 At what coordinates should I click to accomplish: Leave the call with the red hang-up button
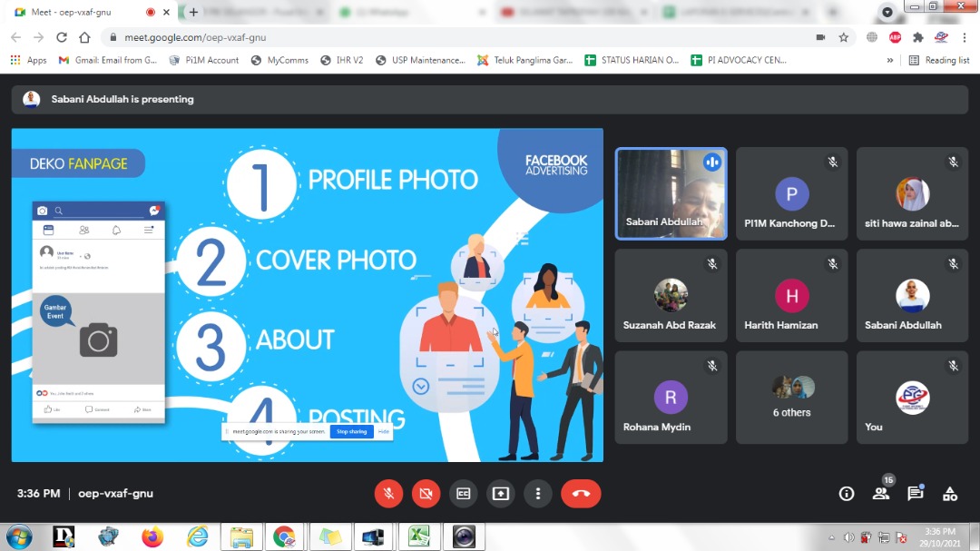click(x=581, y=494)
